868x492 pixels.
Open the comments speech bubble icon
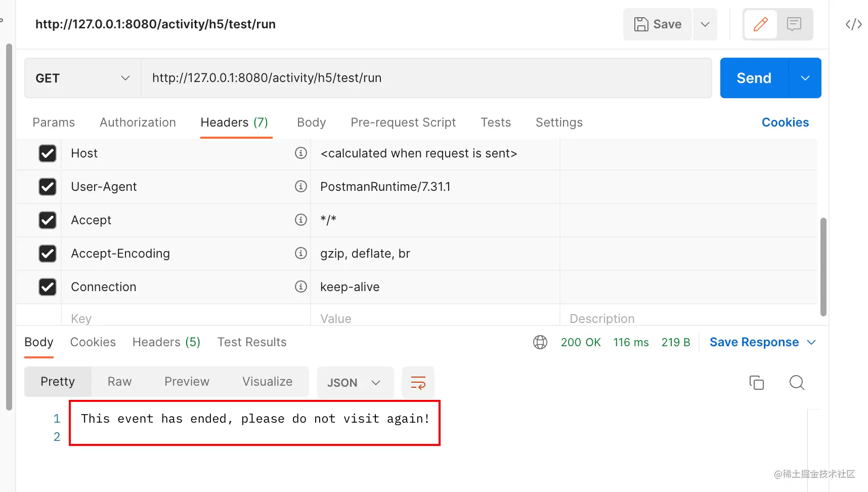[794, 24]
